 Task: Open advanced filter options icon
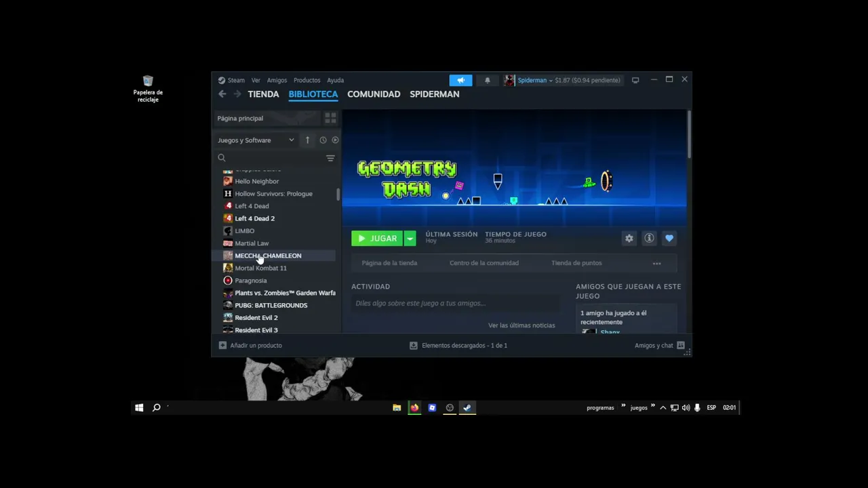pyautogui.click(x=330, y=158)
